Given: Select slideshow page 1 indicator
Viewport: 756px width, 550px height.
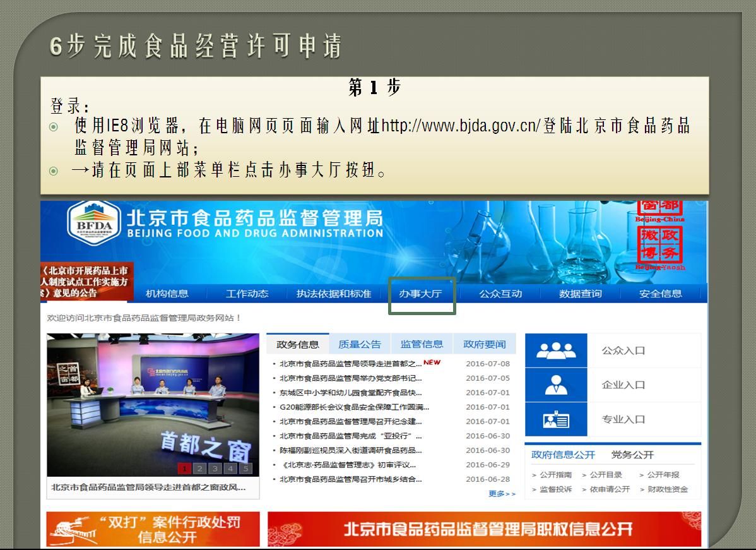Looking at the screenshot, I should click(184, 468).
